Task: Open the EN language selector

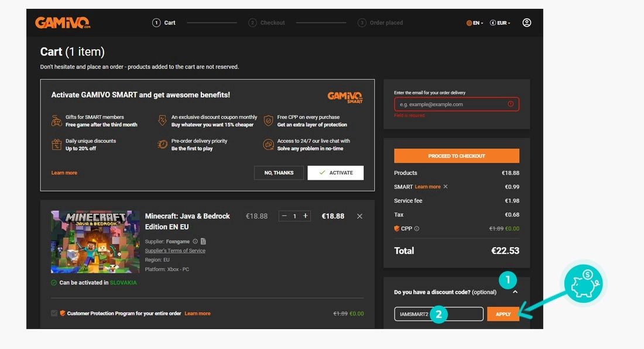Action: (475, 23)
